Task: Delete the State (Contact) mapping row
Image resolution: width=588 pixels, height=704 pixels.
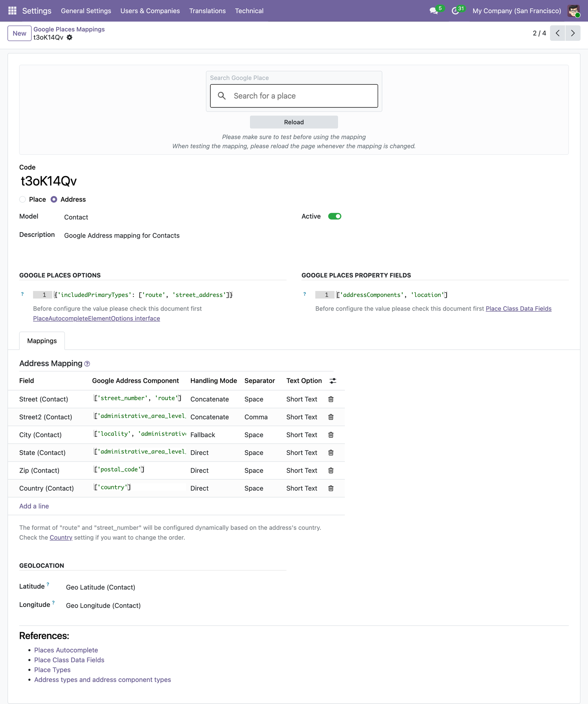Action: coord(331,452)
